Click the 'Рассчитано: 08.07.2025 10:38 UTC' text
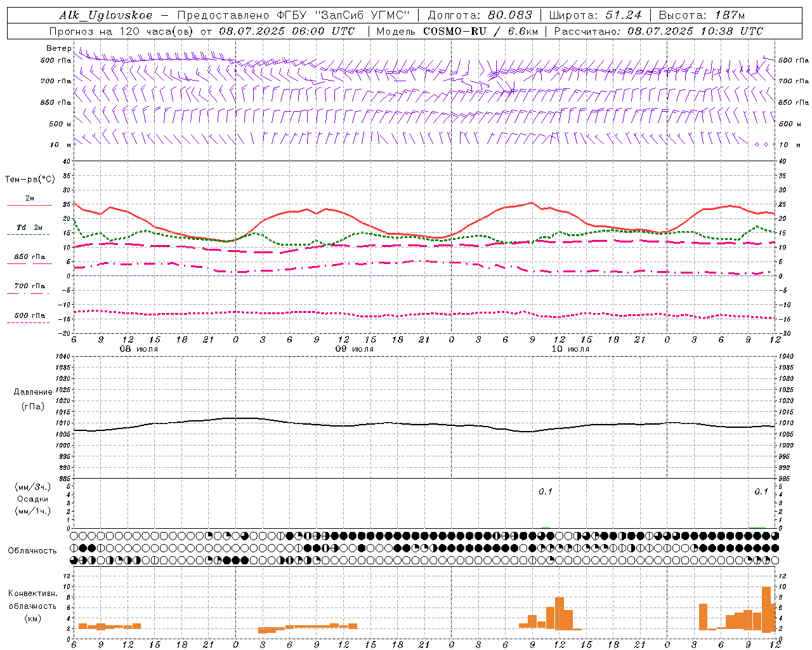Viewport: 812px width, 650px height. coord(658,31)
